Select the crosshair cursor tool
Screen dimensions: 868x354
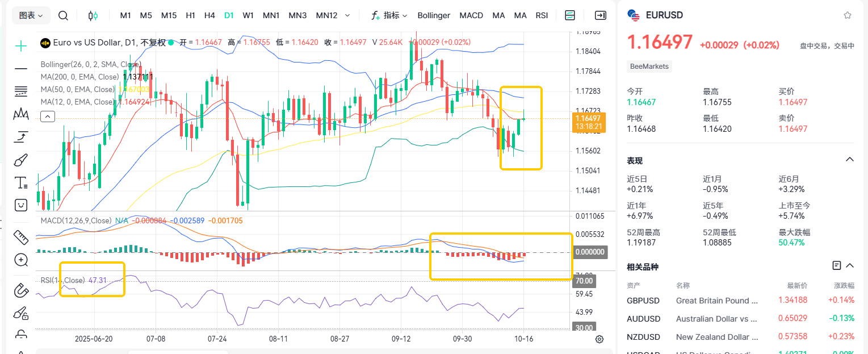coord(21,46)
